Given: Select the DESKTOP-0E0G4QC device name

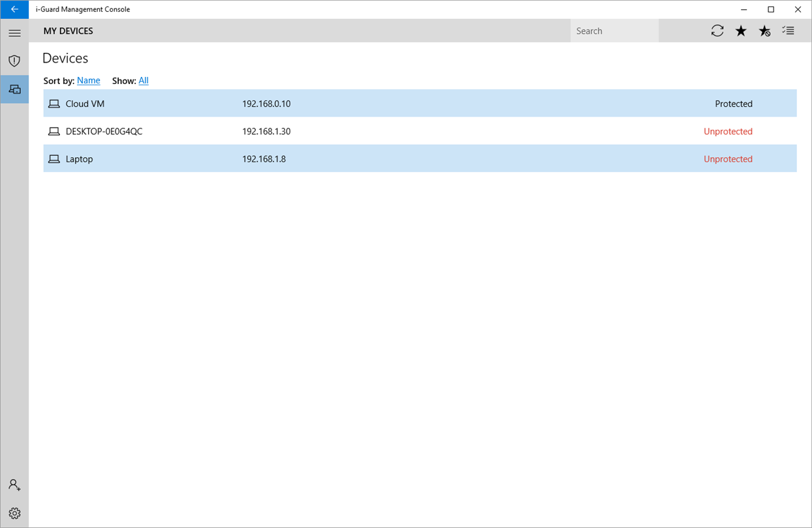Looking at the screenshot, I should (104, 131).
